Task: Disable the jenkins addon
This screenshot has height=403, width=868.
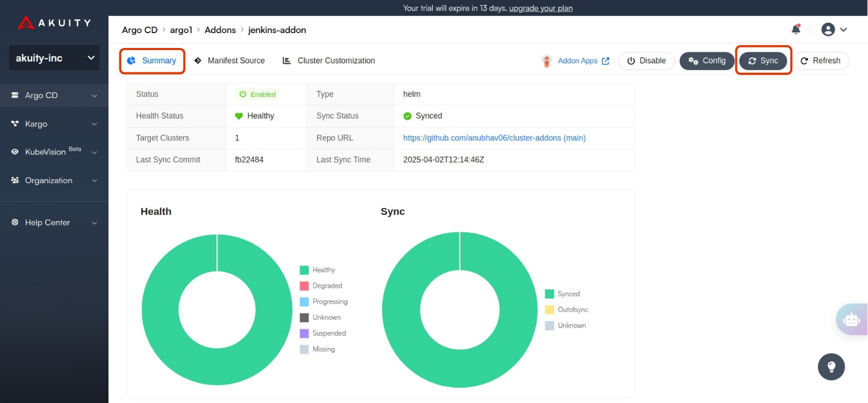Action: pos(647,61)
